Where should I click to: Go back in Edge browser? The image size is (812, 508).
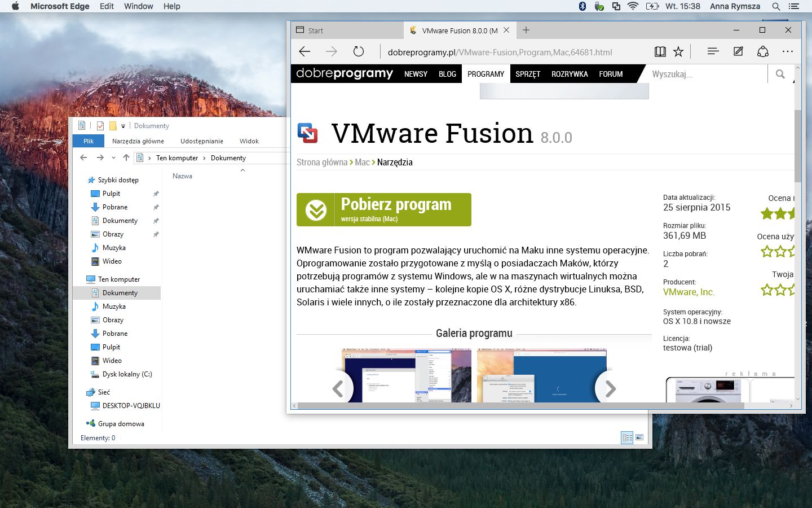[304, 52]
